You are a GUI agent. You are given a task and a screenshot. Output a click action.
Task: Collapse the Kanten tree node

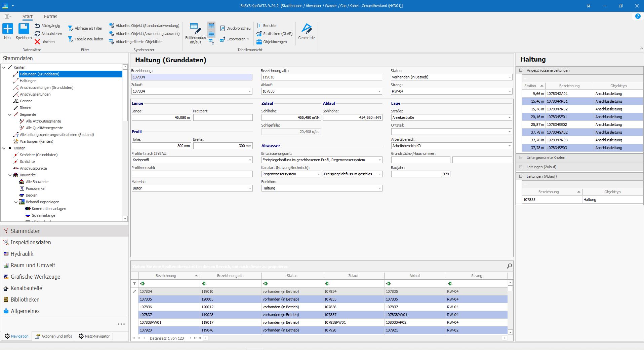(4, 67)
